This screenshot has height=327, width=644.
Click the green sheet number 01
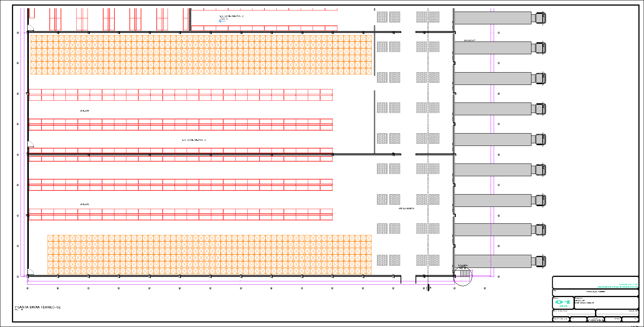pos(562,302)
